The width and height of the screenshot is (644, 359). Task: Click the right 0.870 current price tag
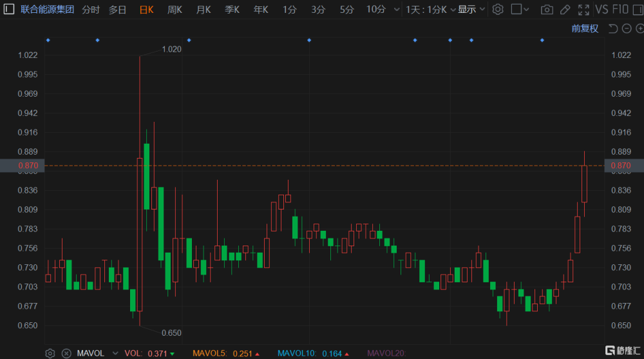(624, 166)
